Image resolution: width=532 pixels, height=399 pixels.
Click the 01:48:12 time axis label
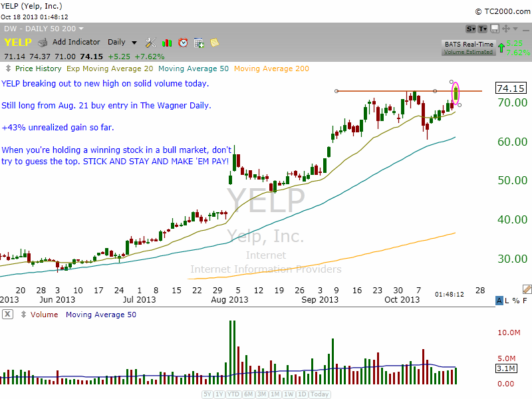(450, 294)
